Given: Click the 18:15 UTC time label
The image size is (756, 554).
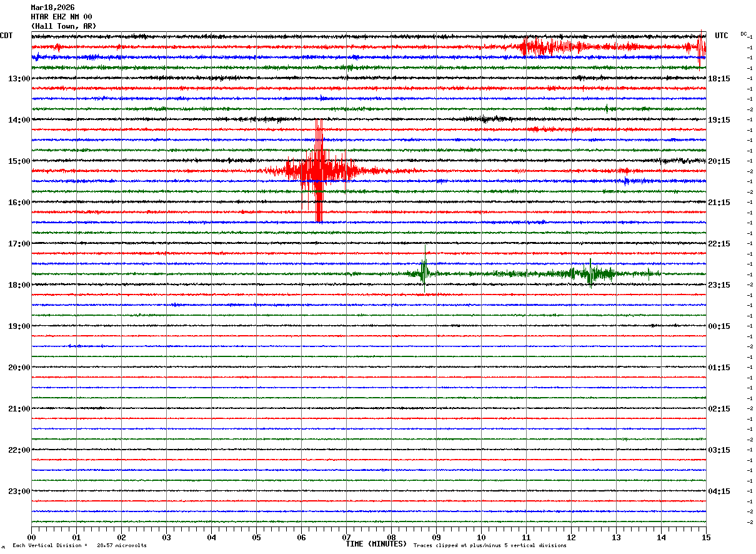Looking at the screenshot, I should pyautogui.click(x=719, y=78).
